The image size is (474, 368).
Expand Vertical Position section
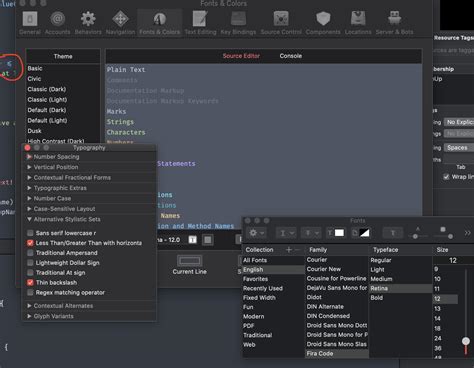(29, 167)
